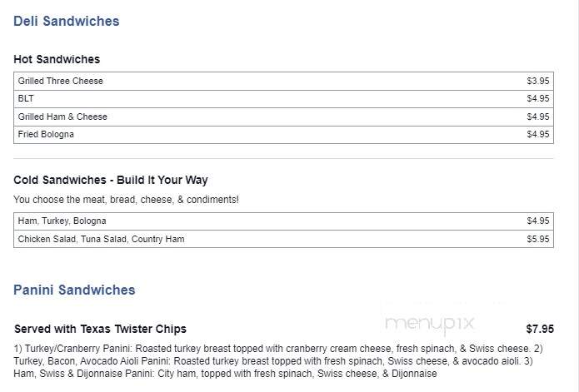Click the Deli Sandwiches heading
Image resolution: width=579 pixels, height=392 pixels.
(67, 21)
